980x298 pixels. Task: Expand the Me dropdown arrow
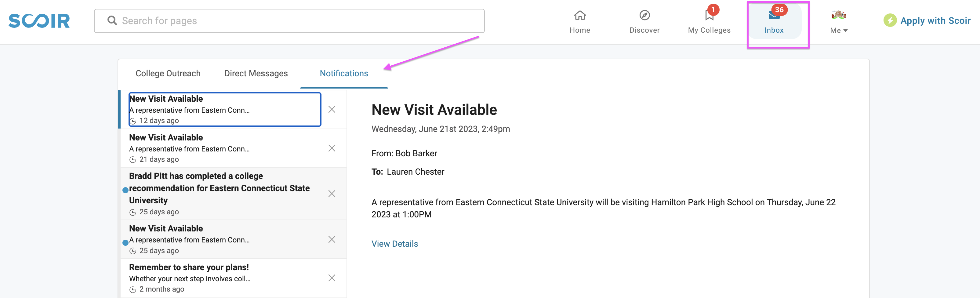click(845, 31)
